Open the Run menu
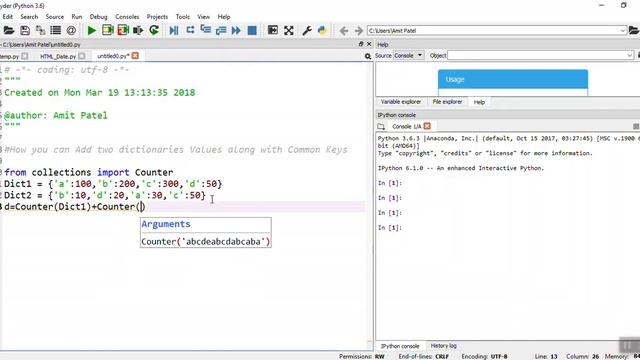 click(x=77, y=17)
